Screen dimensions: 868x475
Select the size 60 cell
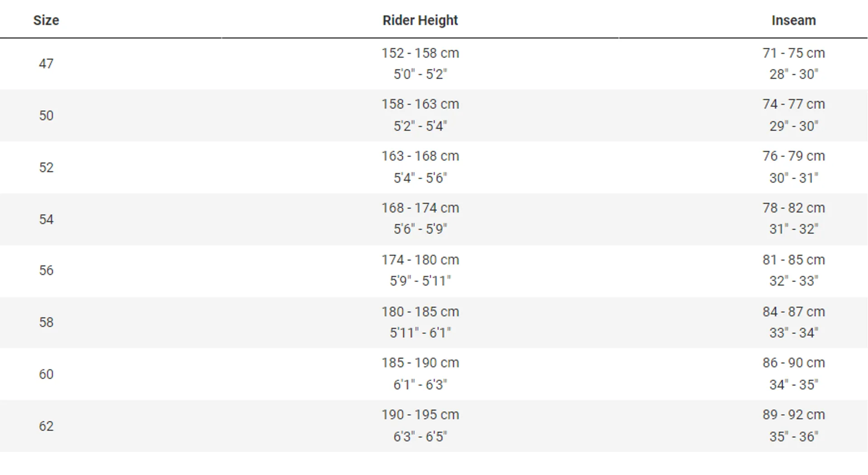46,375
